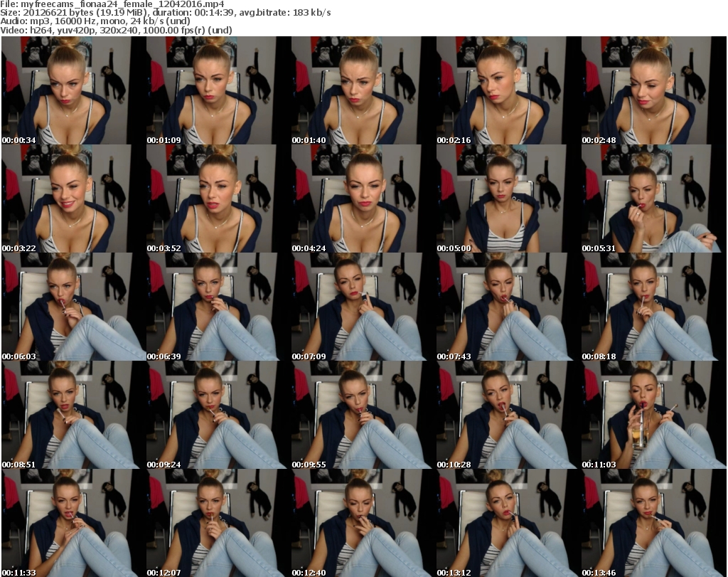The width and height of the screenshot is (728, 577).
Task: Select the thumbnail at 00:04:24
Action: (363, 198)
